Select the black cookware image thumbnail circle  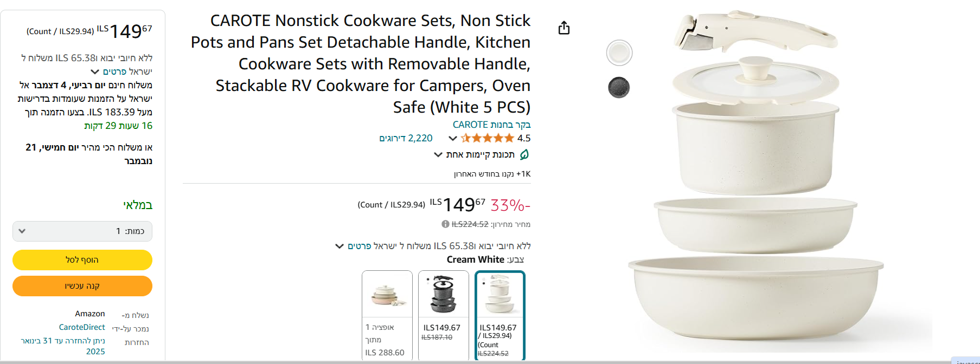619,87
